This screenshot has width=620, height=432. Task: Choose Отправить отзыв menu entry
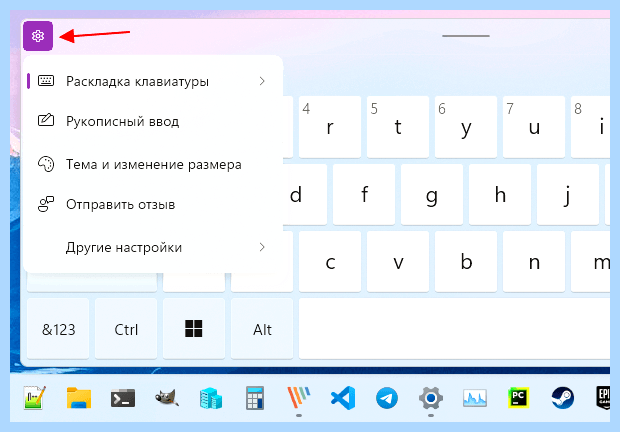pos(153,204)
